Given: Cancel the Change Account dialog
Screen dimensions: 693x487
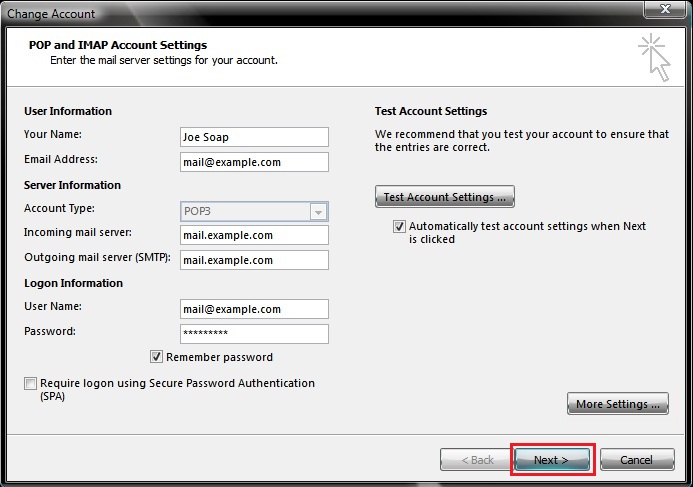Looking at the screenshot, I should (637, 460).
